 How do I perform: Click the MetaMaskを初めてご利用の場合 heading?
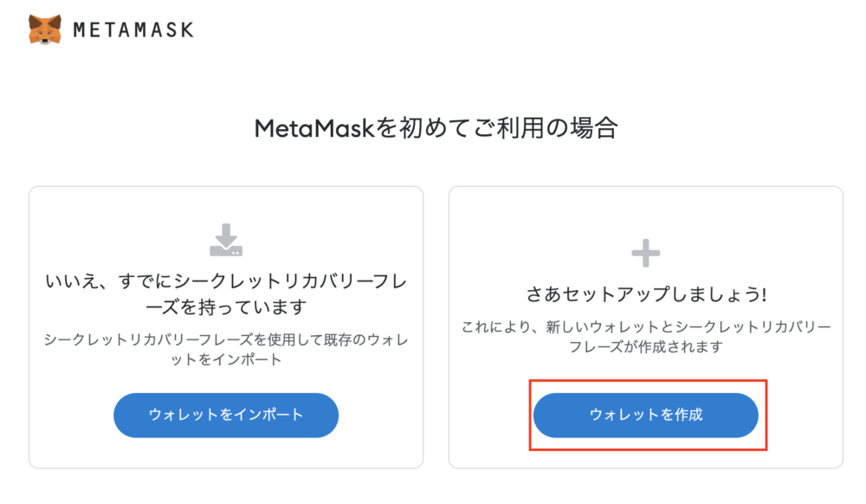pos(436,128)
